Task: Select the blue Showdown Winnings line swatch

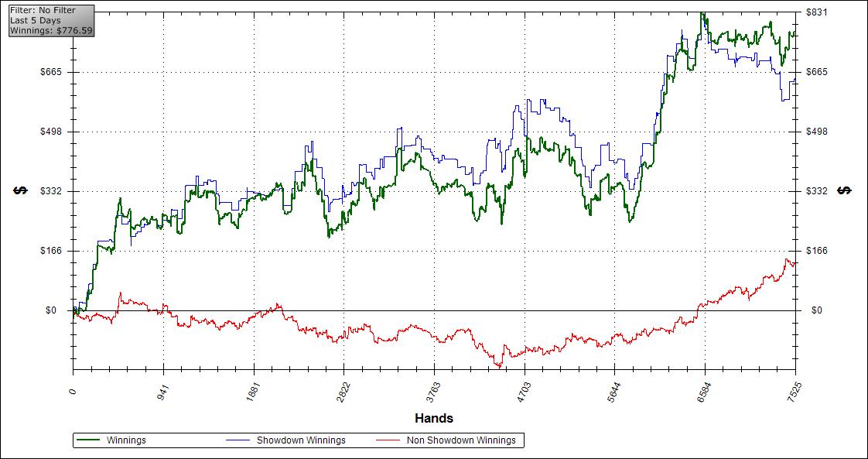Action: tap(238, 440)
